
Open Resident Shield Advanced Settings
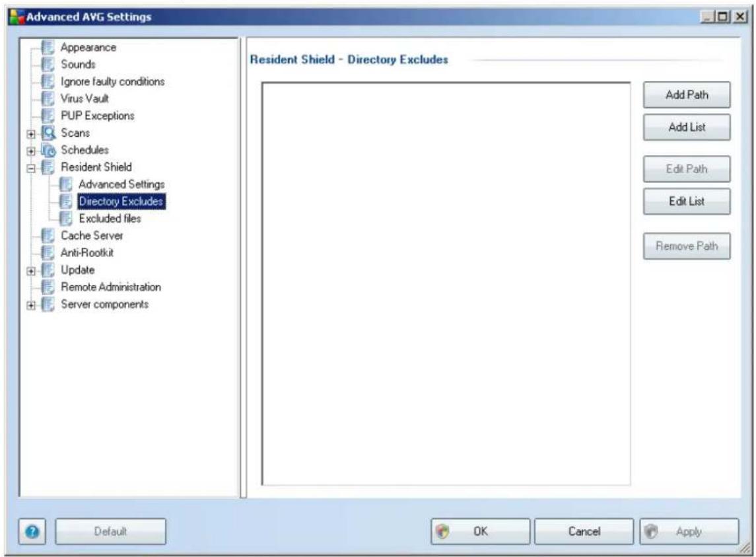(121, 184)
